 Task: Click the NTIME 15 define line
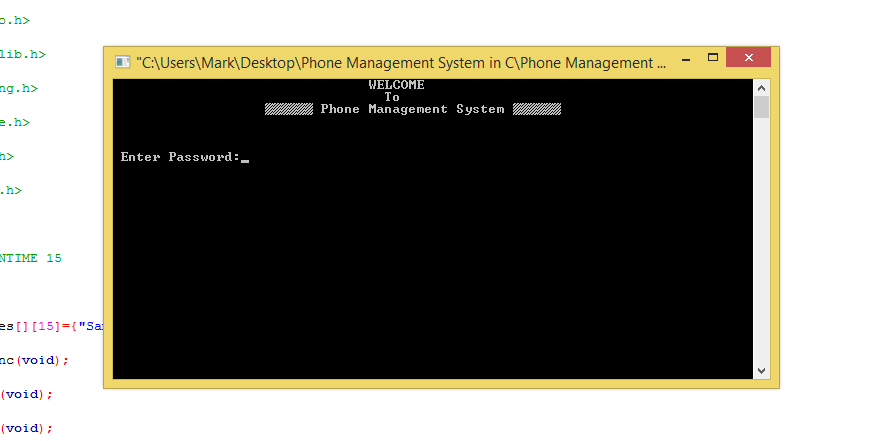tap(30, 258)
